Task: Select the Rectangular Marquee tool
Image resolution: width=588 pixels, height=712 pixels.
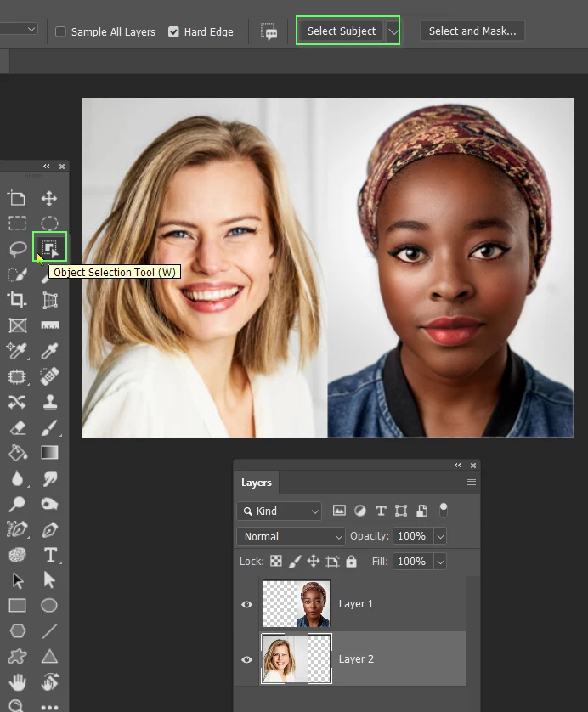Action: [17, 223]
